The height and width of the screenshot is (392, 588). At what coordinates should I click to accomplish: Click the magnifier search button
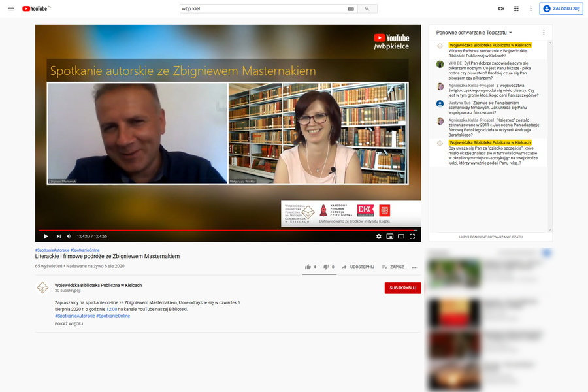coord(367,8)
